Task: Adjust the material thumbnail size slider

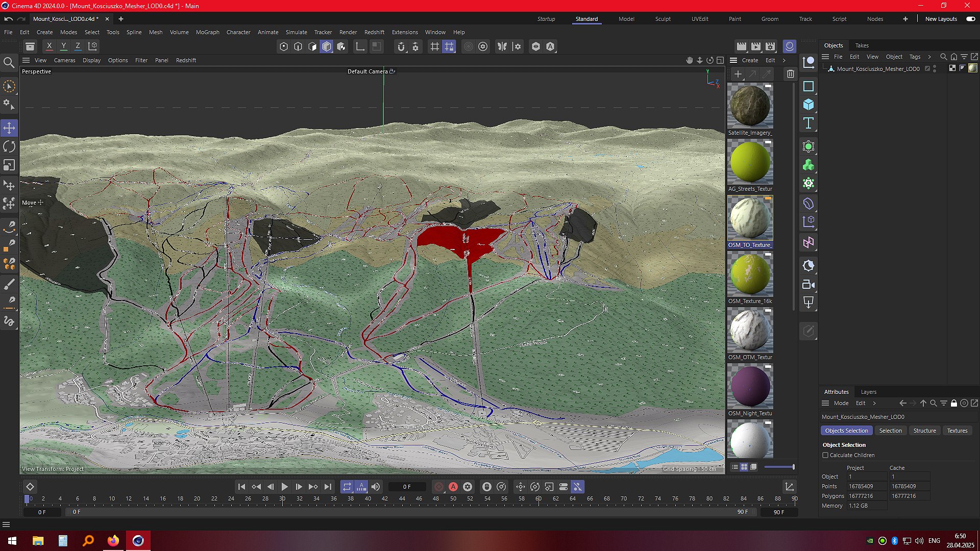Action: [x=779, y=467]
